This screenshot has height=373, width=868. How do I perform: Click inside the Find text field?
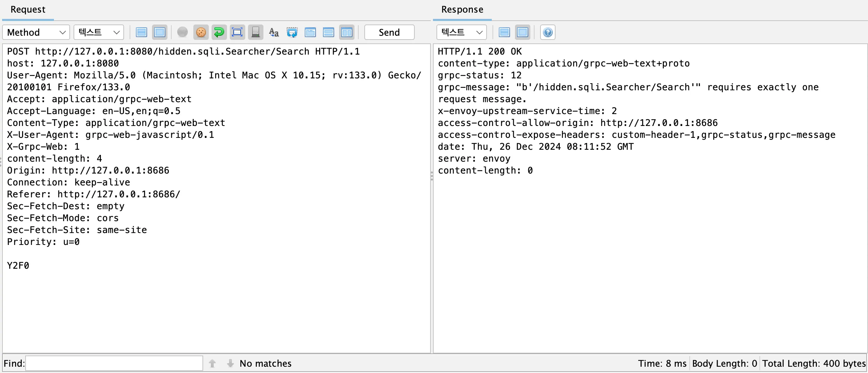(114, 363)
